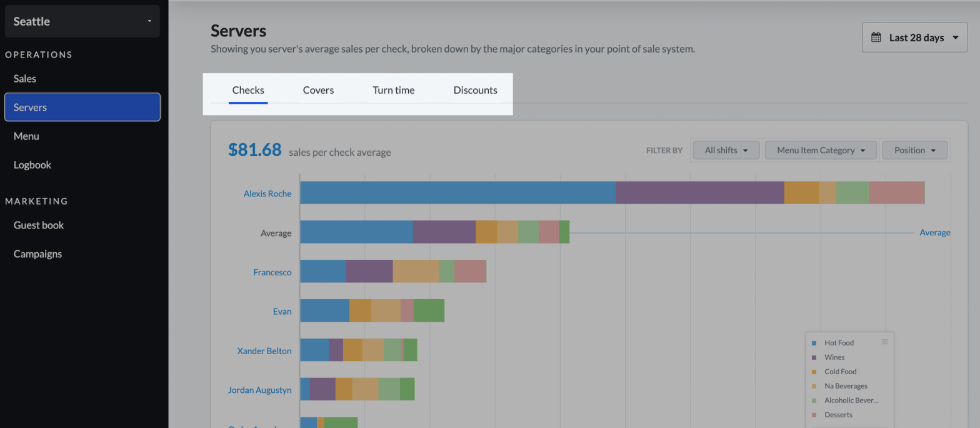Expand the Position filter dropdown
This screenshot has width=980, height=428.
(914, 150)
